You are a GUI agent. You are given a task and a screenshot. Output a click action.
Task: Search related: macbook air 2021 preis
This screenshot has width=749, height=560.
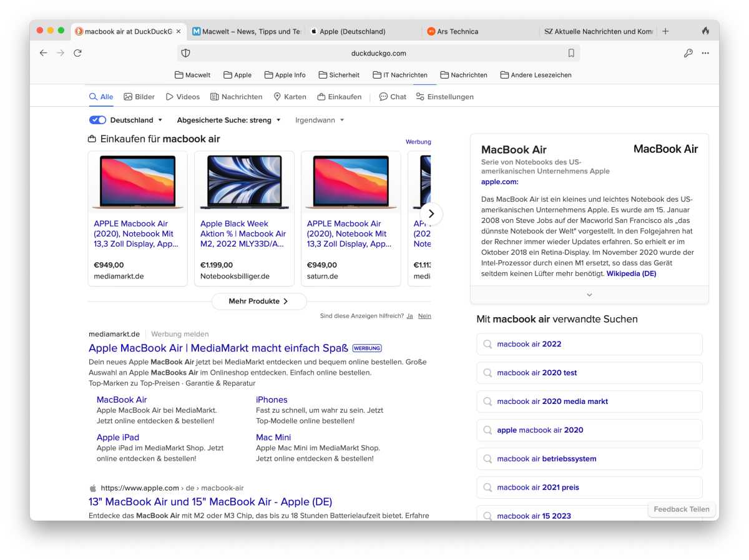click(x=589, y=488)
